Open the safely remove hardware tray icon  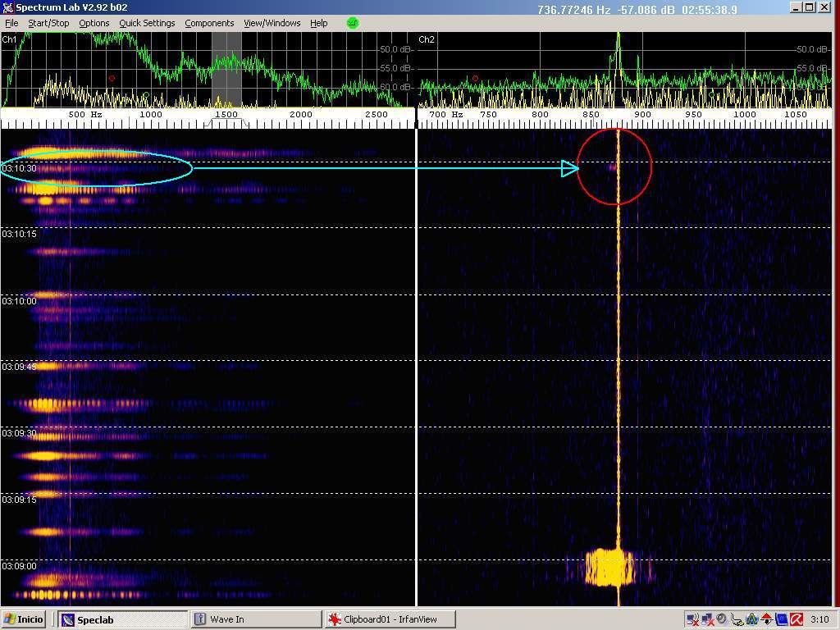click(737, 619)
